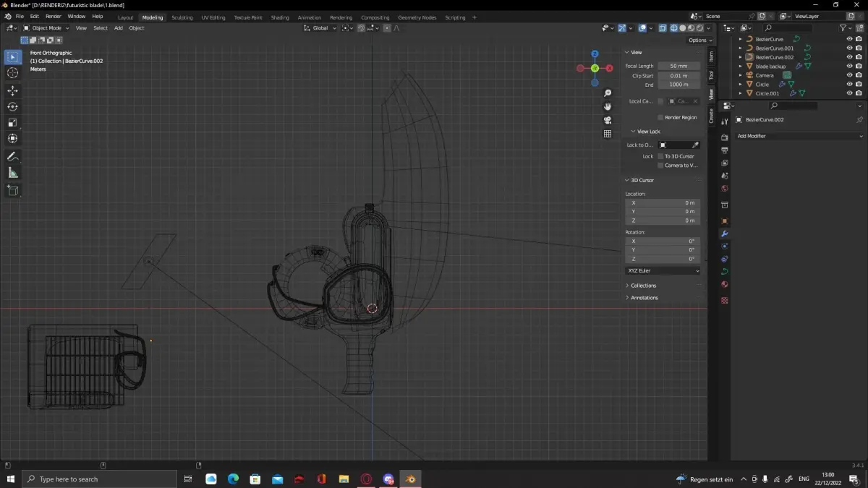
Task: Switch to the Geometry Nodes workspace tab
Action: [x=418, y=17]
